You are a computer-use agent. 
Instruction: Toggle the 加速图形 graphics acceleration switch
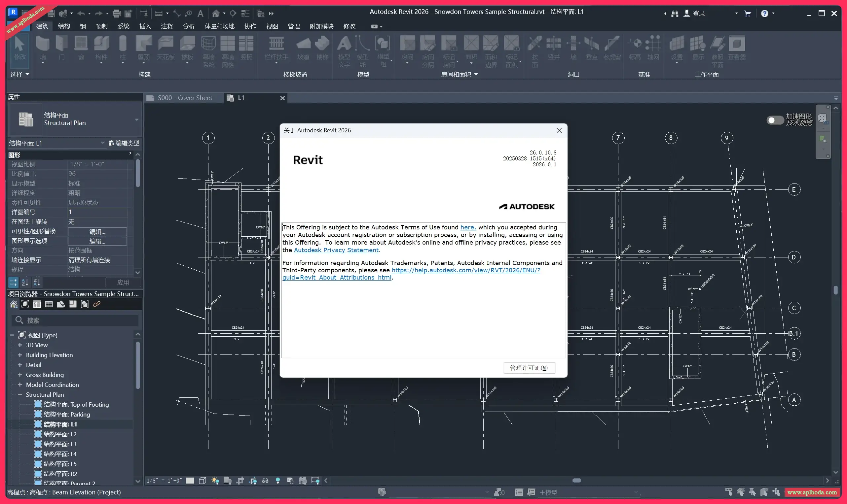pos(775,120)
